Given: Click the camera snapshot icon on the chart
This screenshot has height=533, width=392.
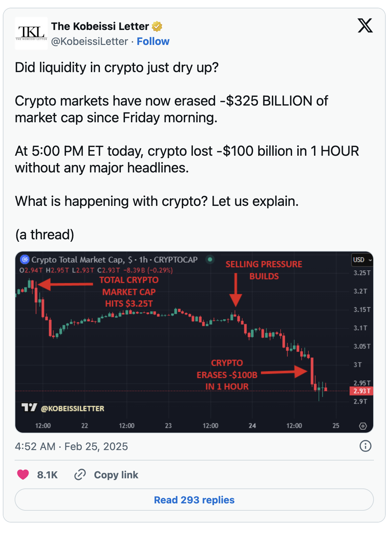Looking at the screenshot, I should tap(363, 426).
